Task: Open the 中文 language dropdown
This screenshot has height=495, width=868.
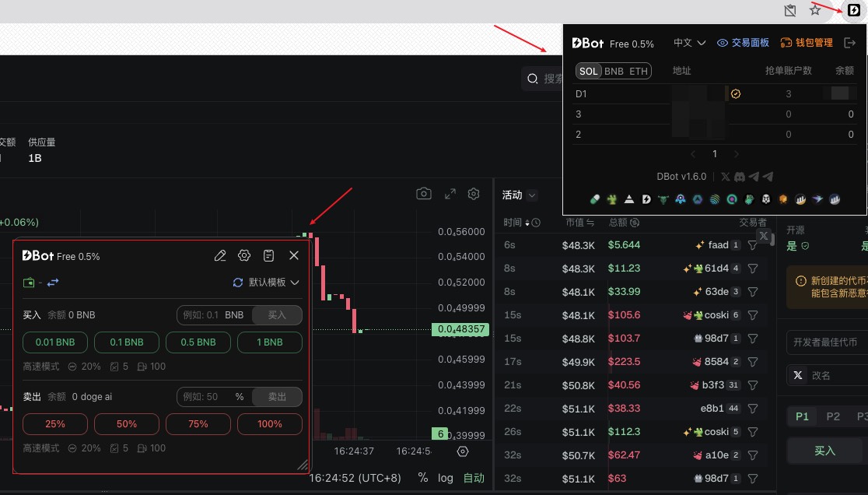Action: point(689,43)
